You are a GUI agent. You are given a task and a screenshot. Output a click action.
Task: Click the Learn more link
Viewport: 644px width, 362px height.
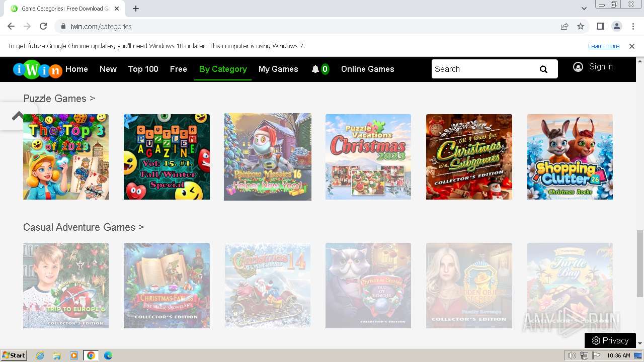604,46
